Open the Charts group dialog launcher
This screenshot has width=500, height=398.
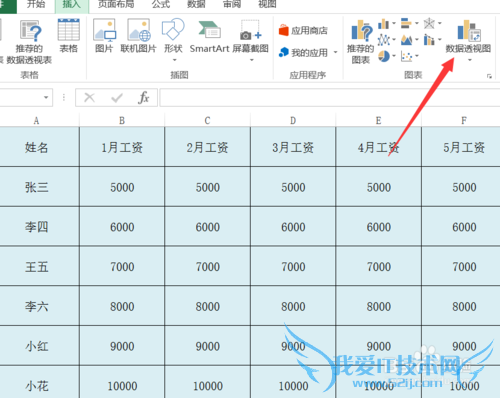pos(489,76)
